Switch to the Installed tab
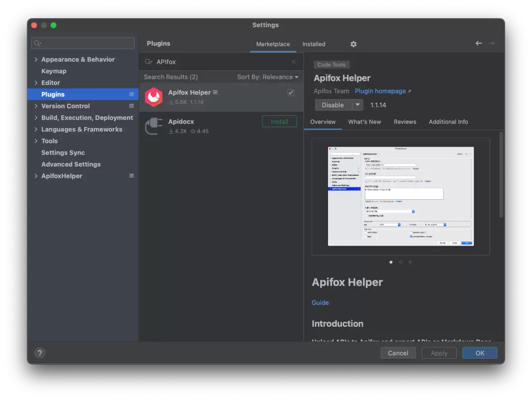532x400 pixels. pyautogui.click(x=314, y=44)
